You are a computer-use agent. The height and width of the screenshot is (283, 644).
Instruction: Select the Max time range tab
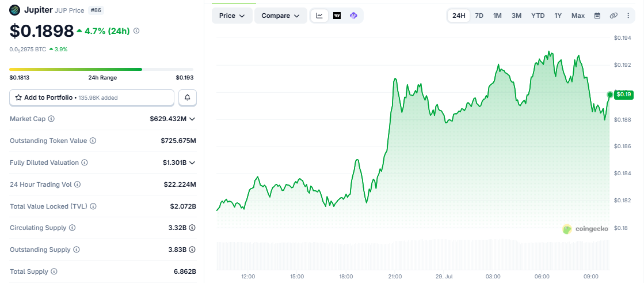click(578, 16)
